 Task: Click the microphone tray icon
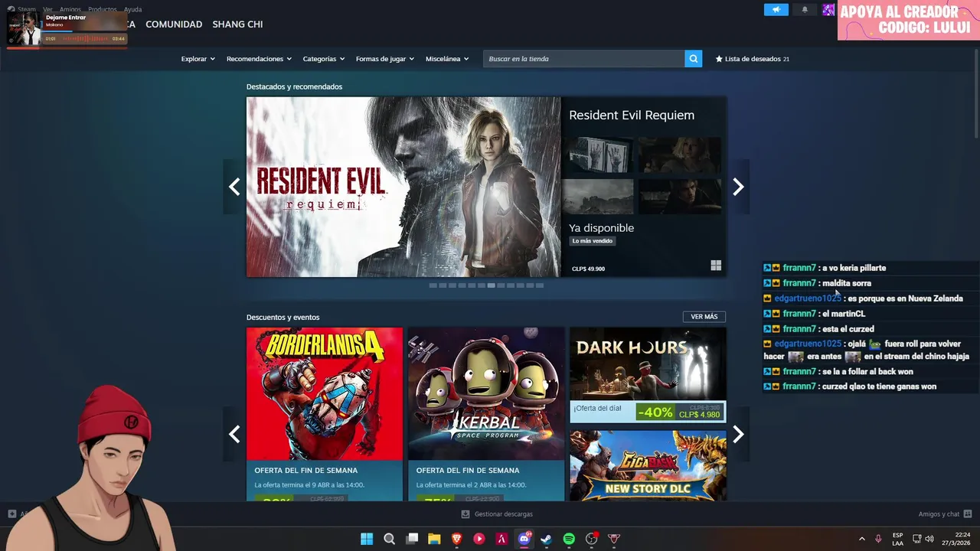point(878,539)
